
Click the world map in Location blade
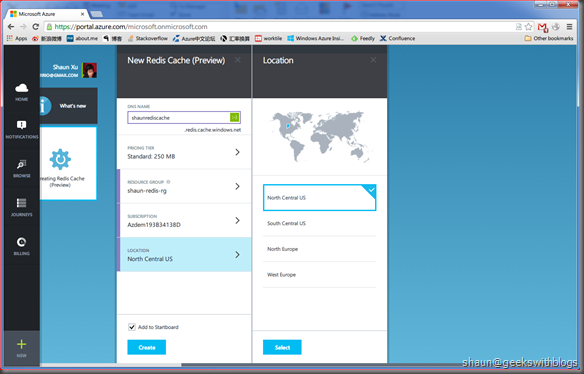[320, 136]
